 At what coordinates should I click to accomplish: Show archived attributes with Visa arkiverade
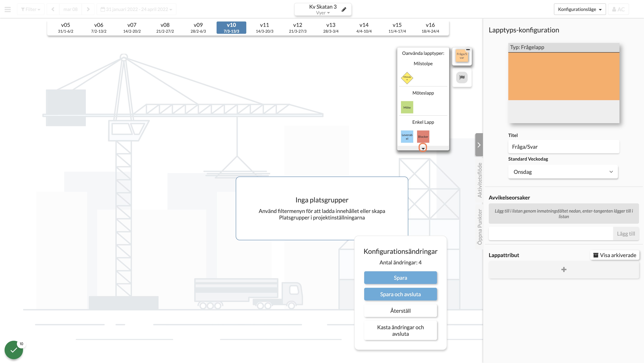click(x=615, y=255)
